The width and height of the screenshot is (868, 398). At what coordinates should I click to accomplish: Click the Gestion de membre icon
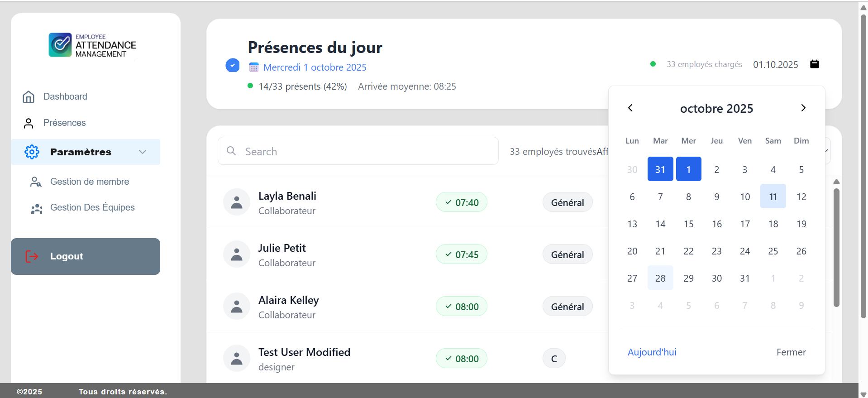coord(36,182)
